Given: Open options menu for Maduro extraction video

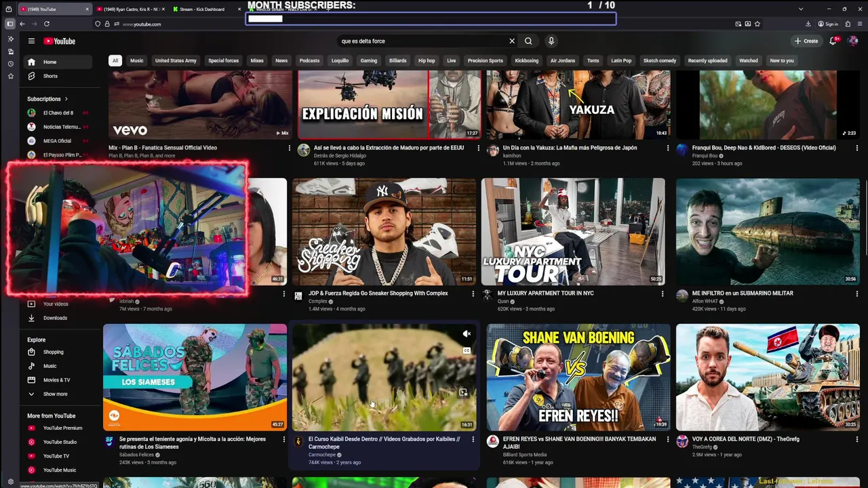Looking at the screenshot, I should (x=479, y=148).
